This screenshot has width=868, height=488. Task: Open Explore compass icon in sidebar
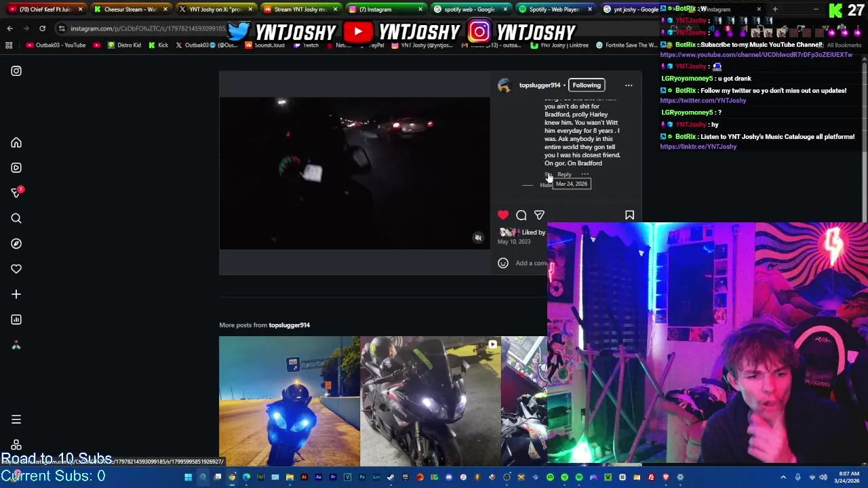(16, 244)
